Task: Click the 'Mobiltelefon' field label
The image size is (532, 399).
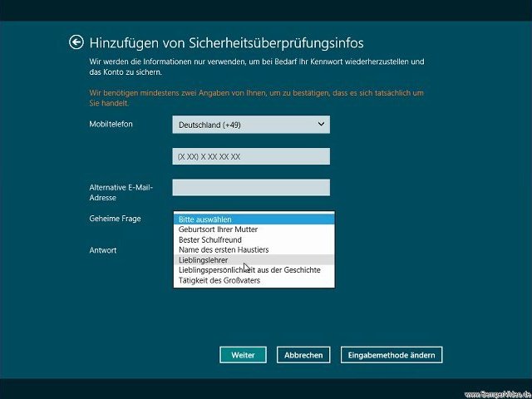Action: (x=111, y=124)
